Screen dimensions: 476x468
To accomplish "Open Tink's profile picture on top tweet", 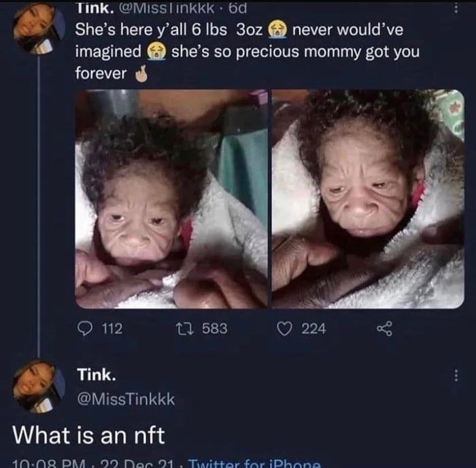I will pyautogui.click(x=39, y=29).
